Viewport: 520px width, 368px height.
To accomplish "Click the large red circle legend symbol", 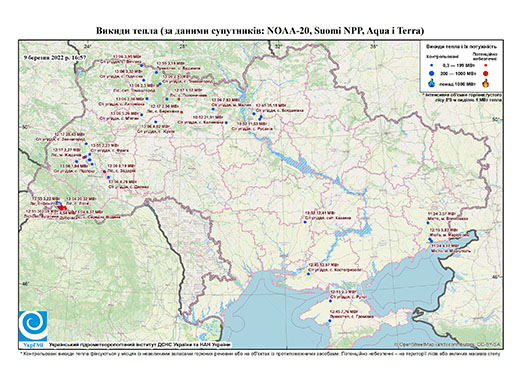I will [x=486, y=73].
